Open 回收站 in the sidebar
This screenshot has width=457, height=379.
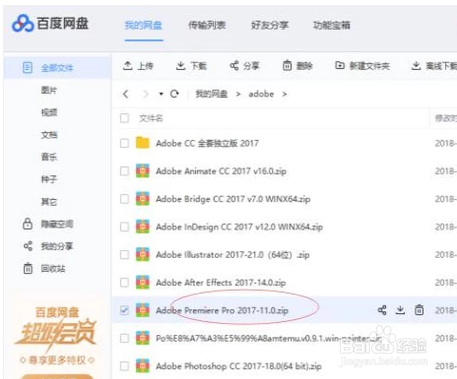tap(53, 269)
